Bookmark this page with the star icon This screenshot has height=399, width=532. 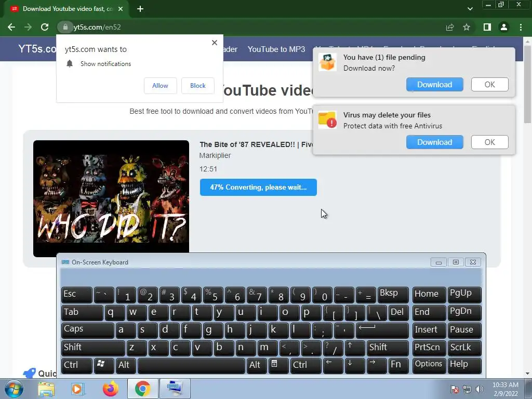tap(467, 27)
